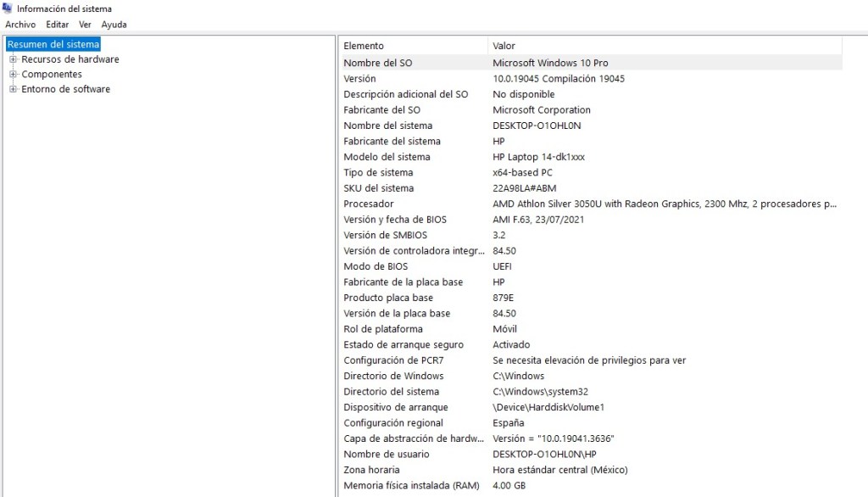Select the Entorno de software label

65,89
